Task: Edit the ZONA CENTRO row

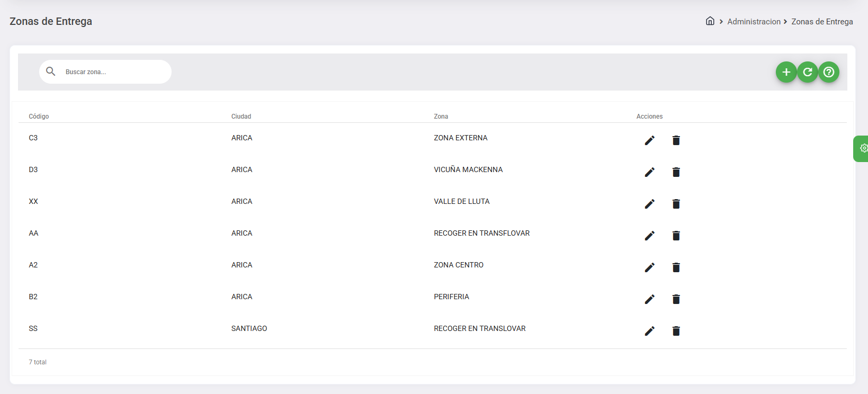Action: pyautogui.click(x=649, y=267)
